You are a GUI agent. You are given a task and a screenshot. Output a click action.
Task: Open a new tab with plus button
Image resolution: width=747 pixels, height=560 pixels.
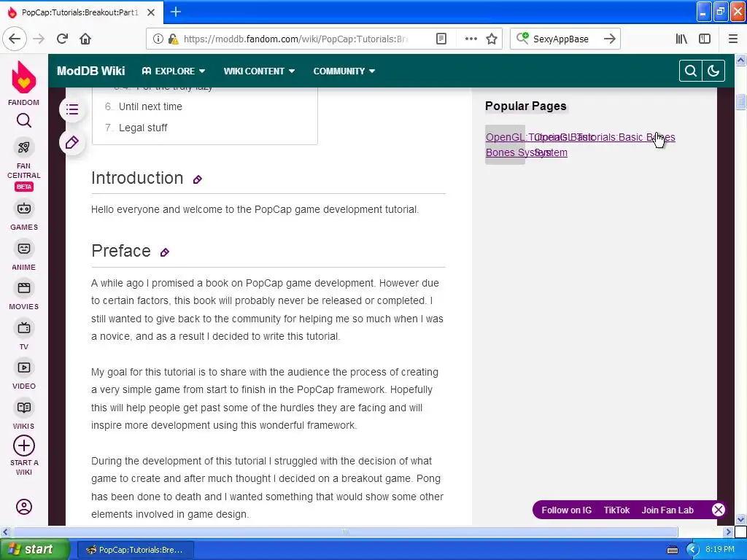point(175,12)
